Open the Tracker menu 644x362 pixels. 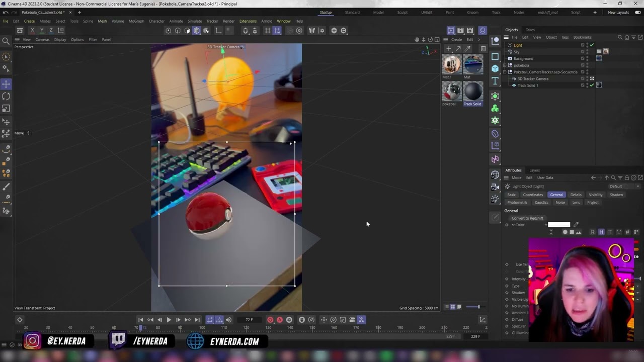tap(212, 21)
